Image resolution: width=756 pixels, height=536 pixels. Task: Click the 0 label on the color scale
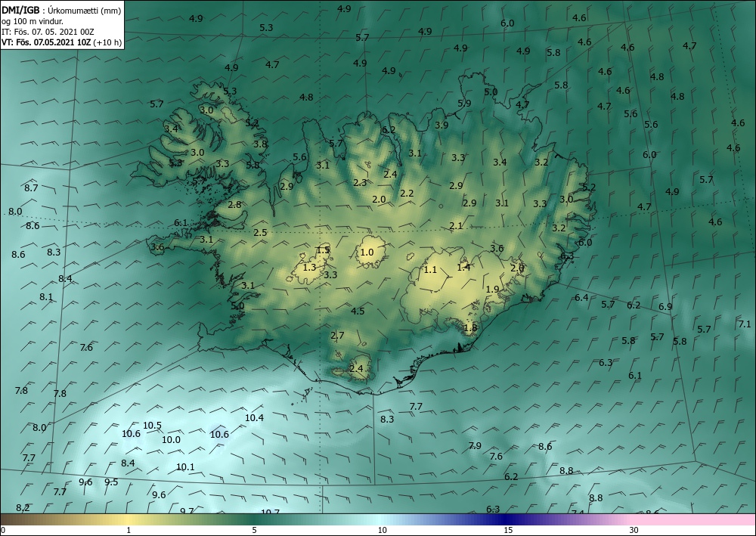click(3, 530)
